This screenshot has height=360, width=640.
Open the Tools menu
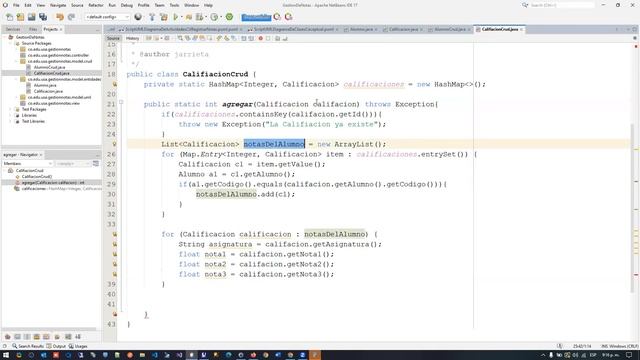point(174,5)
